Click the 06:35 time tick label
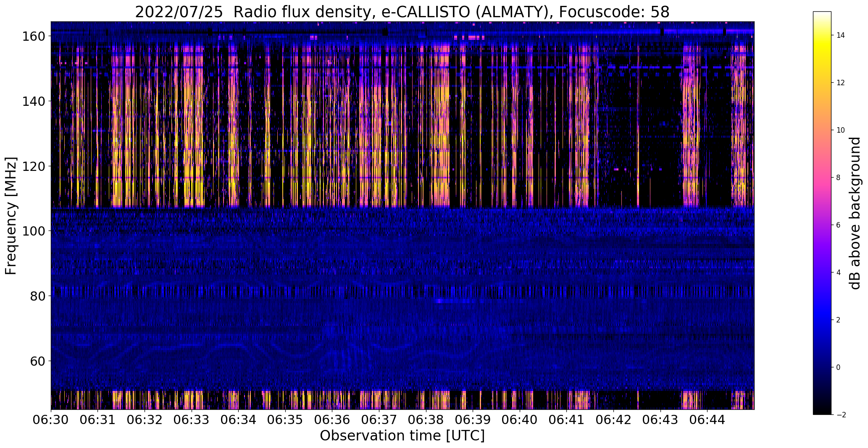The height and width of the screenshot is (448, 868). 285,420
